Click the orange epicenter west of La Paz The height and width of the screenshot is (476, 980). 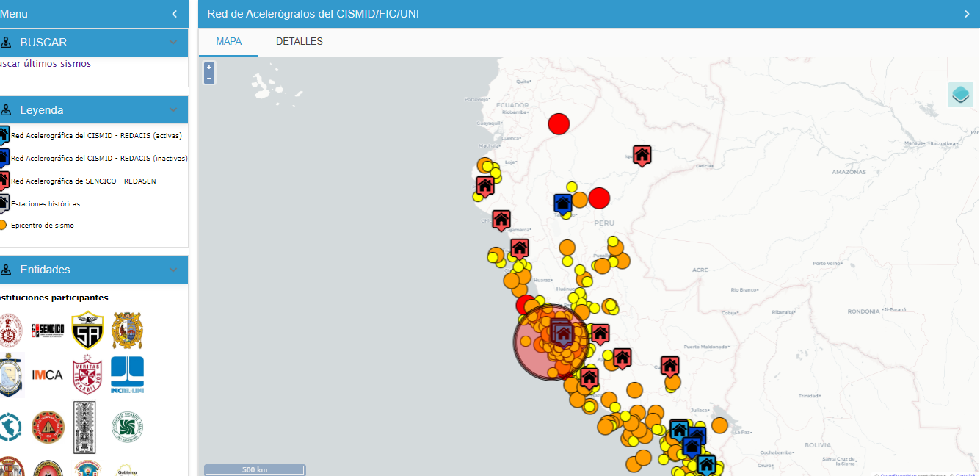coord(719,425)
